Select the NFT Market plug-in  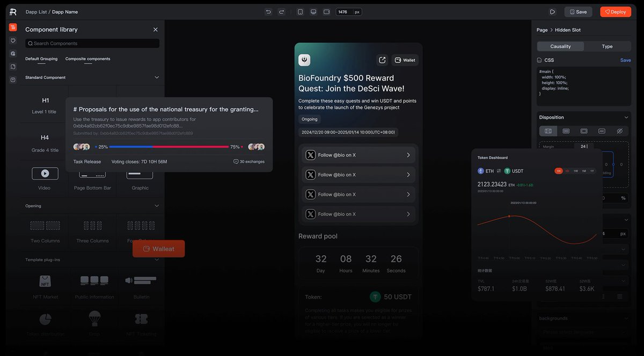pyautogui.click(x=45, y=286)
